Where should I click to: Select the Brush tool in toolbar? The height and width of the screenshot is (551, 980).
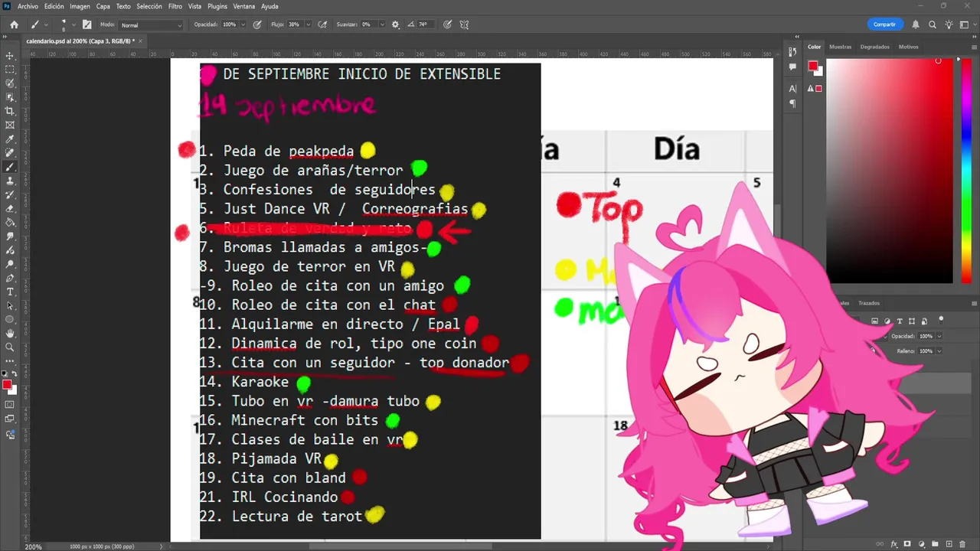coord(10,167)
